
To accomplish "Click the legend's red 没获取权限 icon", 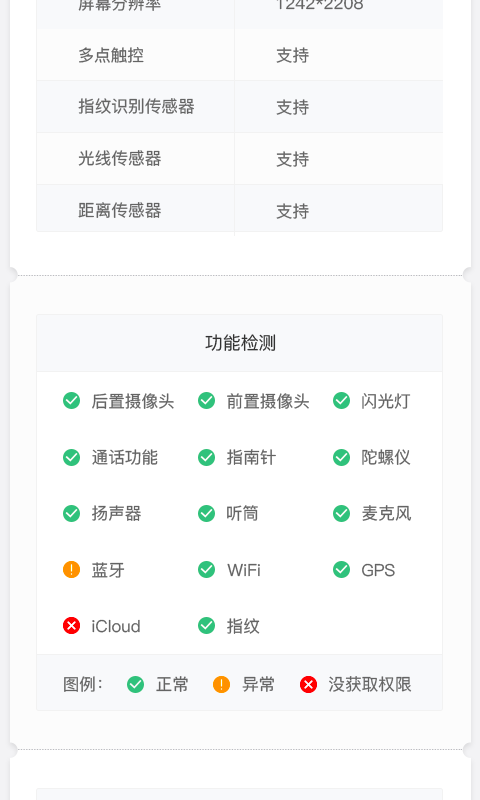I will click(x=308, y=684).
